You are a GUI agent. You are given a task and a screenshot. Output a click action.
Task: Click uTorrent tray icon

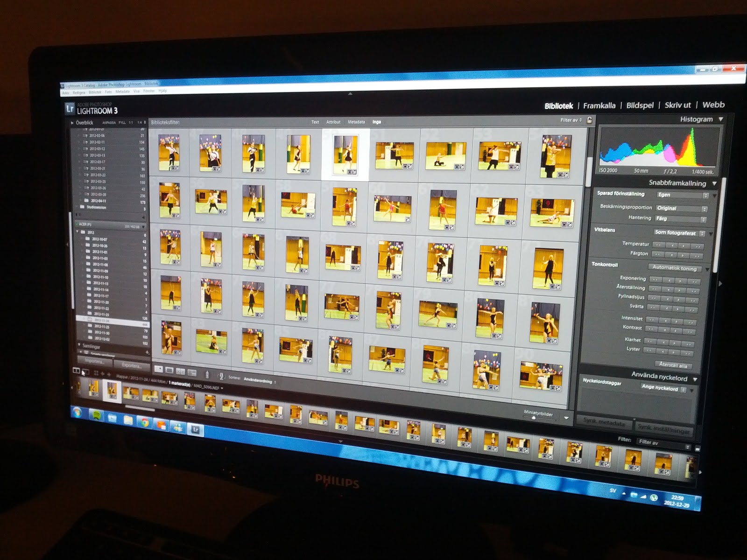[x=654, y=498]
